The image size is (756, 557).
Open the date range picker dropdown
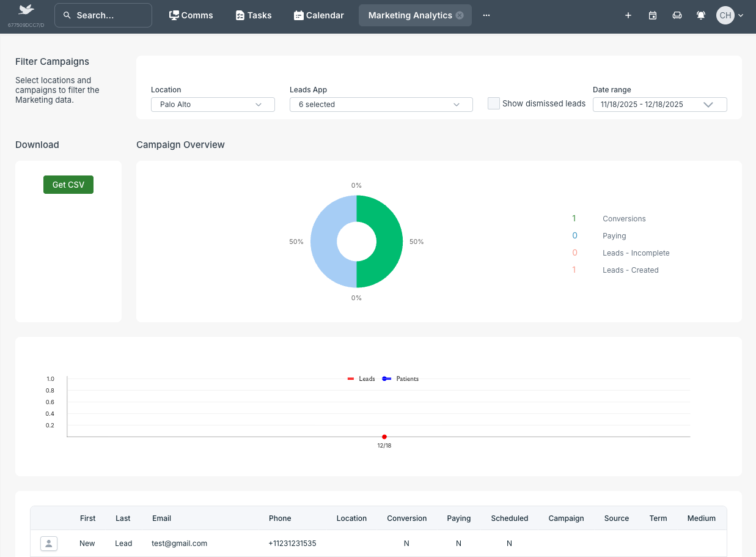click(660, 105)
